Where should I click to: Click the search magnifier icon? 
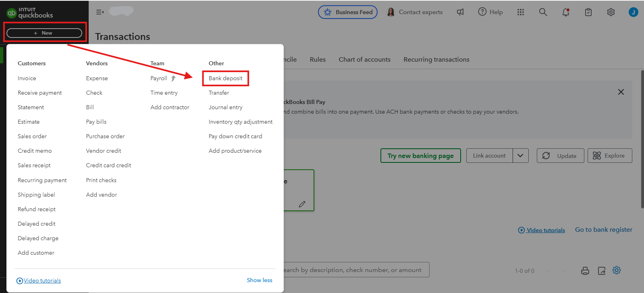coord(543,12)
